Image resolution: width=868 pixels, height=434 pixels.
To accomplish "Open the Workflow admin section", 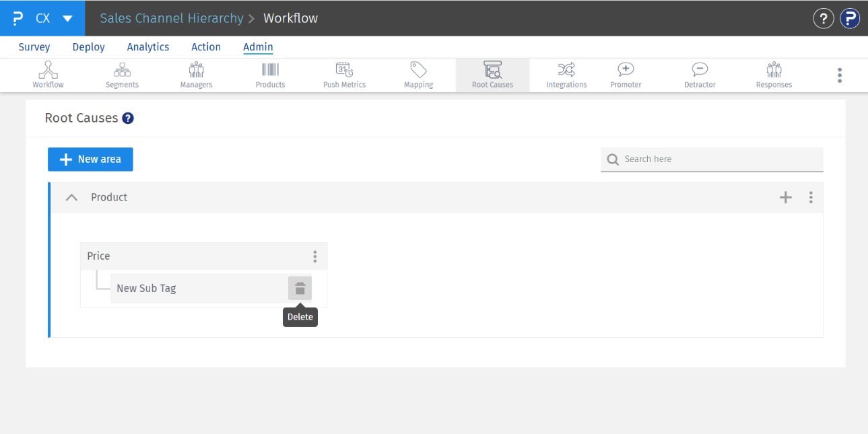I will (x=48, y=75).
